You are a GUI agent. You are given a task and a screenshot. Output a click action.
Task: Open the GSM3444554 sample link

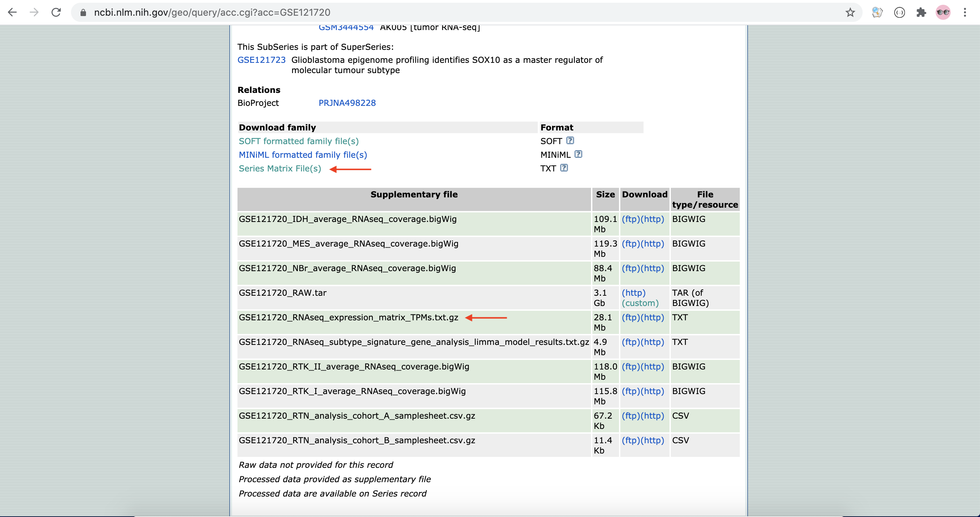point(346,27)
